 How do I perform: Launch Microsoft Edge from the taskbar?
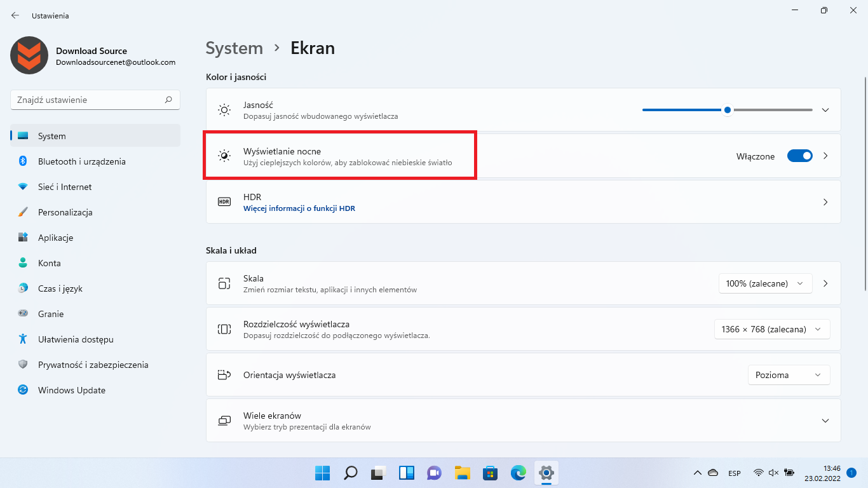tap(519, 473)
